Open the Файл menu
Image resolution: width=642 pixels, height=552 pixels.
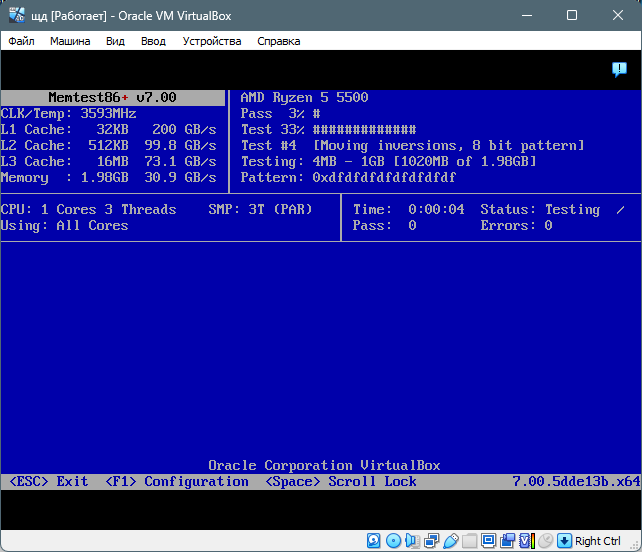pyautogui.click(x=21, y=41)
